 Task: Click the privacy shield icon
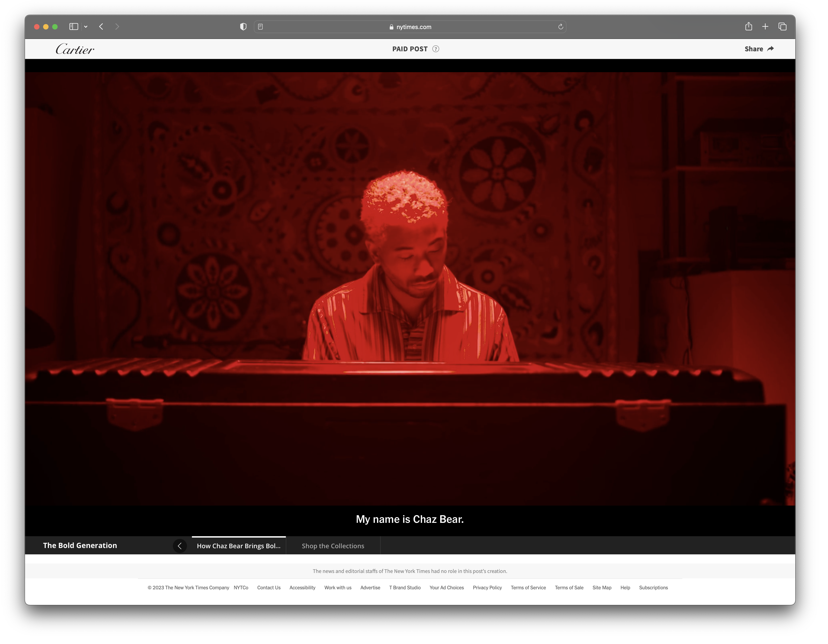tap(243, 27)
